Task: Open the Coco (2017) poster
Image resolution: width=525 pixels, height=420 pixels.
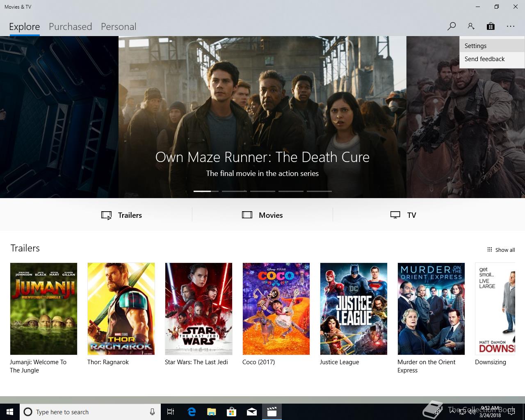Action: point(276,309)
